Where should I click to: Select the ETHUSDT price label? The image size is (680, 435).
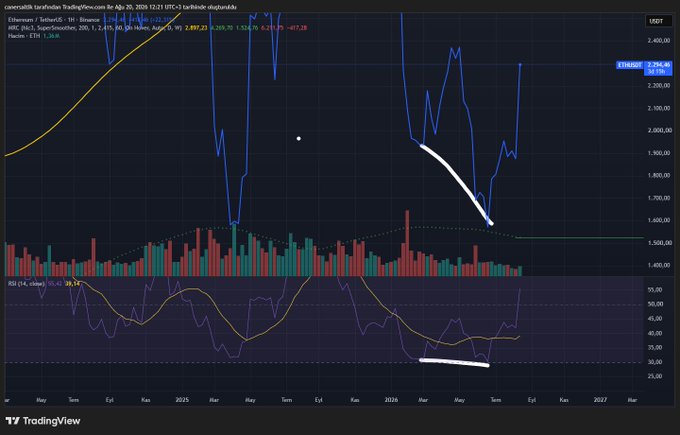click(629, 65)
